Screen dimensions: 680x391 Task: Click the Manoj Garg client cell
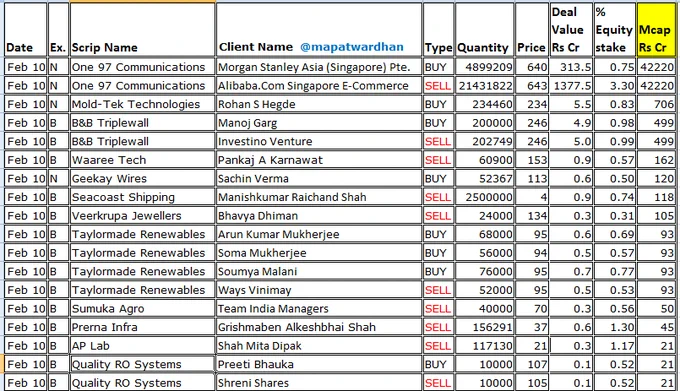coord(319,123)
